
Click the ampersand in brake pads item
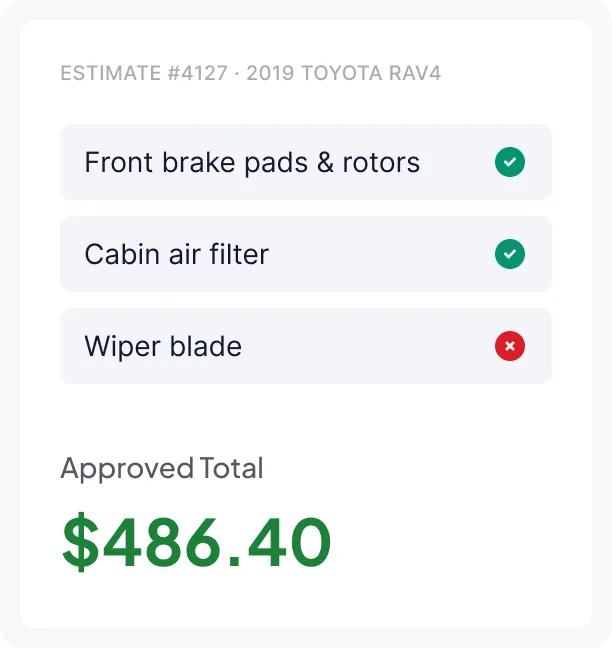point(325,162)
